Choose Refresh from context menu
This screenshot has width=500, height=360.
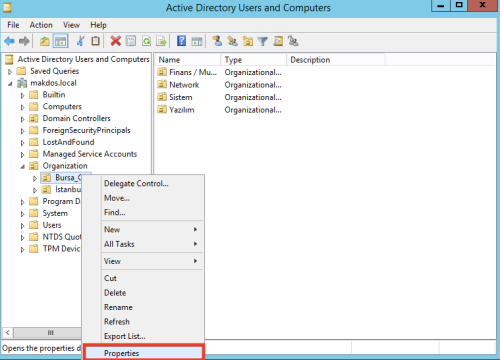143,322
